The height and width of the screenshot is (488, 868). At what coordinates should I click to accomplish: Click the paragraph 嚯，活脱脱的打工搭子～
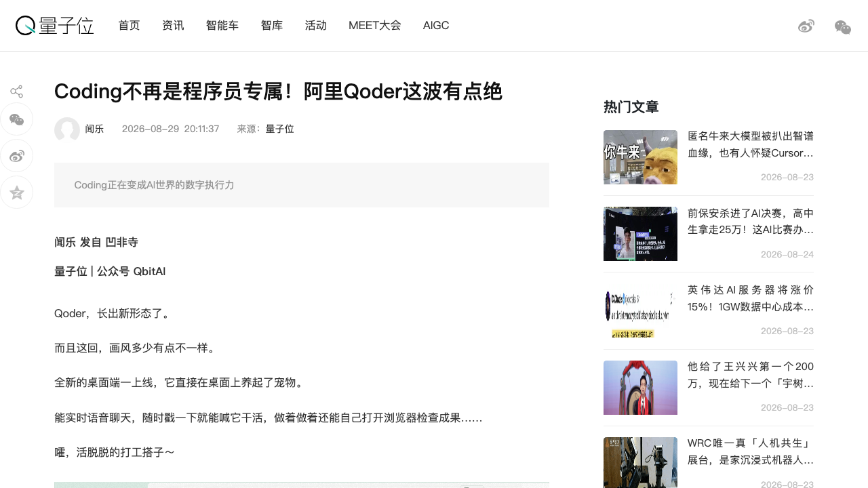[x=115, y=452]
